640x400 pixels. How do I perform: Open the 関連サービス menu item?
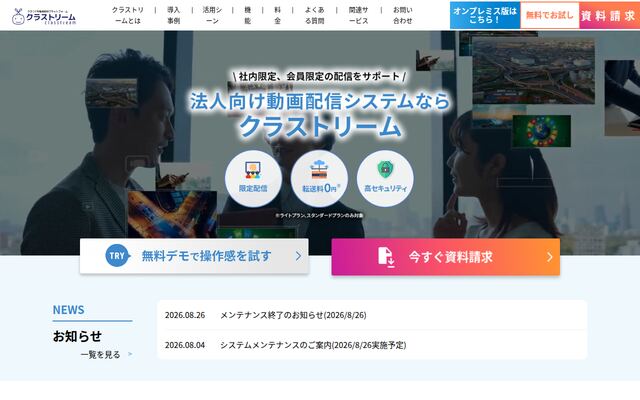click(x=358, y=15)
